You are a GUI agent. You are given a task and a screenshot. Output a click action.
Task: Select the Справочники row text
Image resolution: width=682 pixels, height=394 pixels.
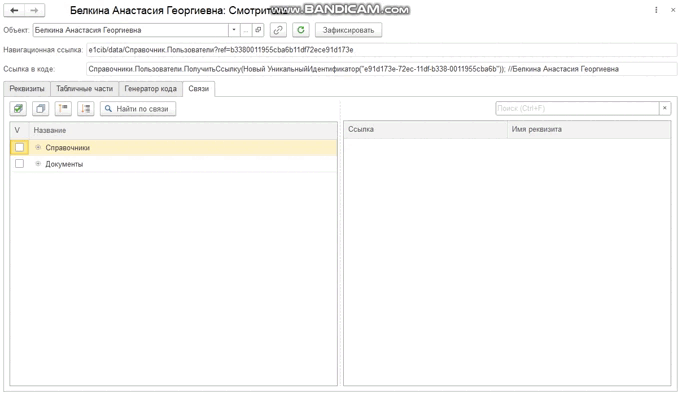pyautogui.click(x=67, y=148)
